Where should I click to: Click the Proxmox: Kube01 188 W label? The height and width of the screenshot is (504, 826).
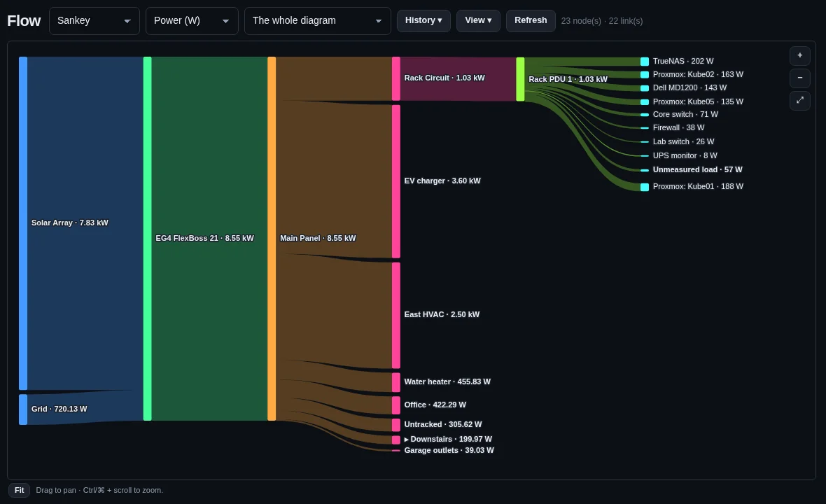698,186
